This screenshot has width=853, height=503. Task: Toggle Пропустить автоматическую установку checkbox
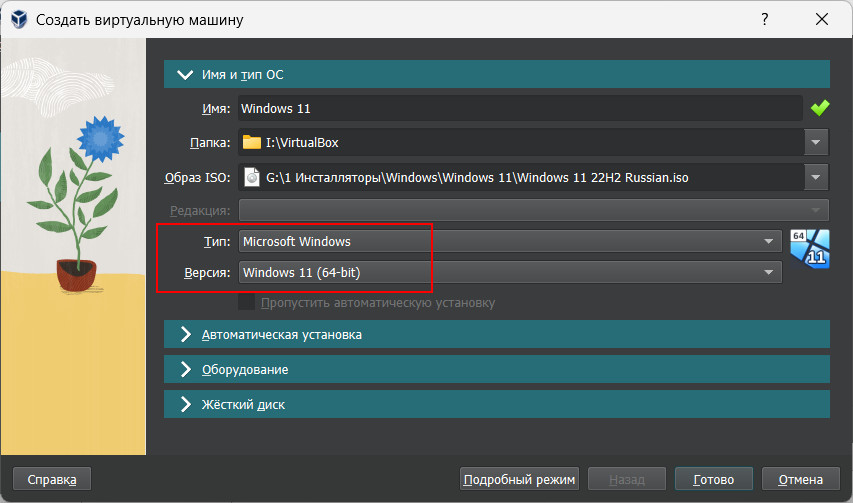tap(246, 302)
